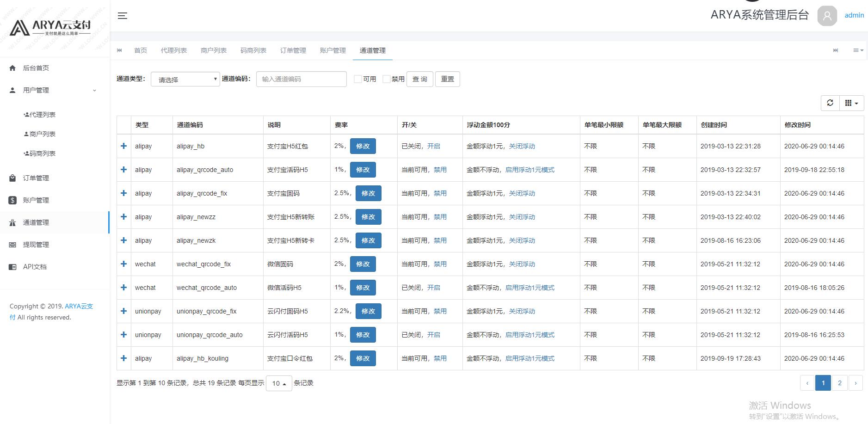Viewport: 868px width, 424px height.
Task: Check the 可用 checkbox
Action: (357, 79)
